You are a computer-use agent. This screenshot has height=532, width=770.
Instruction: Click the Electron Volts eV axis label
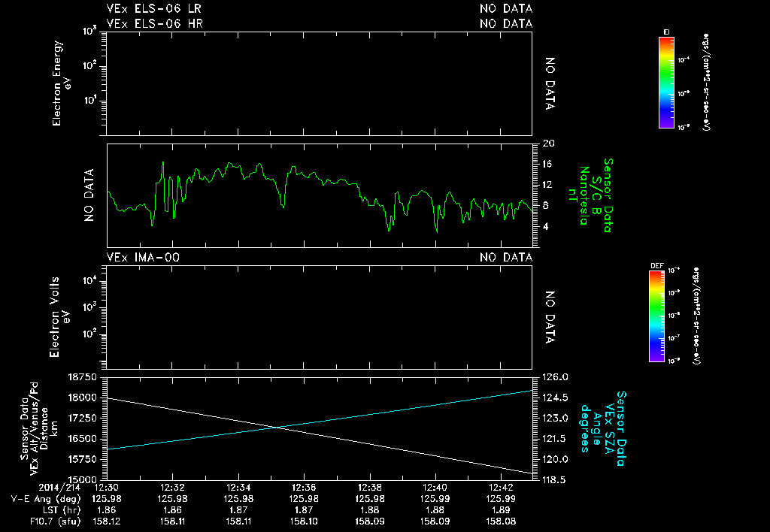(x=59, y=317)
